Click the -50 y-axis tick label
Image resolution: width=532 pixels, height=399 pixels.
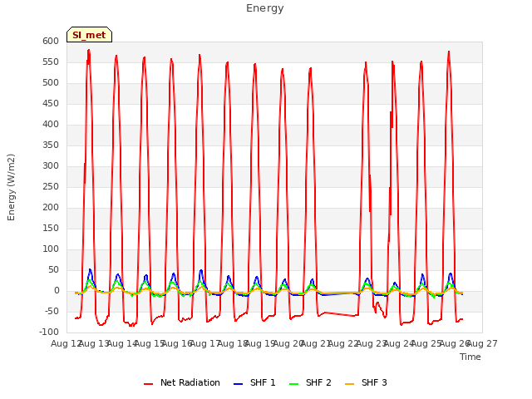[52, 312]
